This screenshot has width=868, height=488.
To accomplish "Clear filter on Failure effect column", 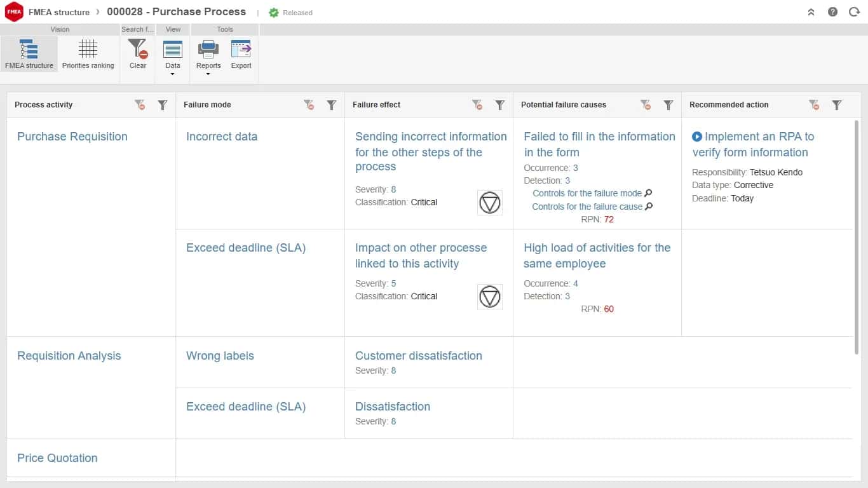I will [477, 105].
